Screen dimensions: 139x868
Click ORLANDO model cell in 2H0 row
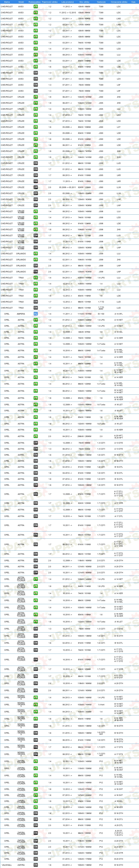(21, 260)
